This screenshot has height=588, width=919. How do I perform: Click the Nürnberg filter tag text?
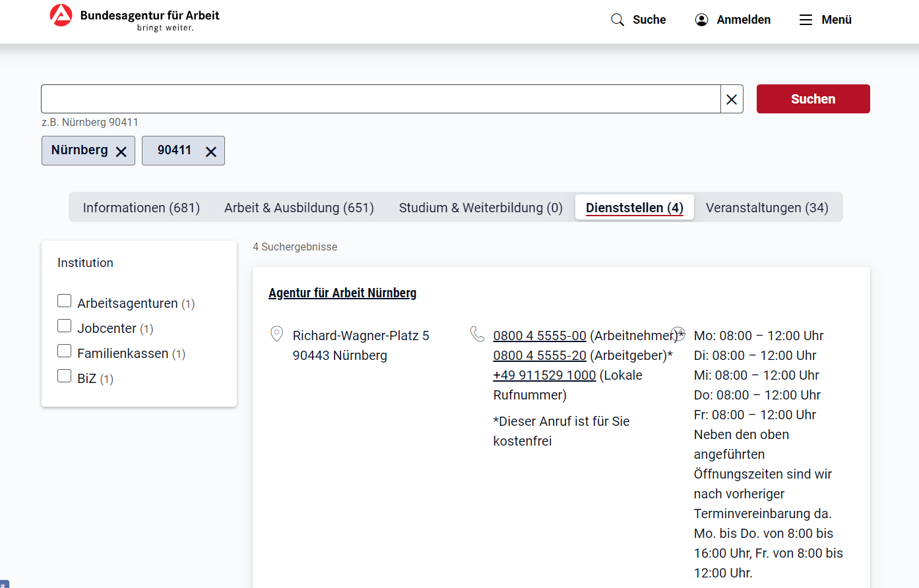coord(79,150)
